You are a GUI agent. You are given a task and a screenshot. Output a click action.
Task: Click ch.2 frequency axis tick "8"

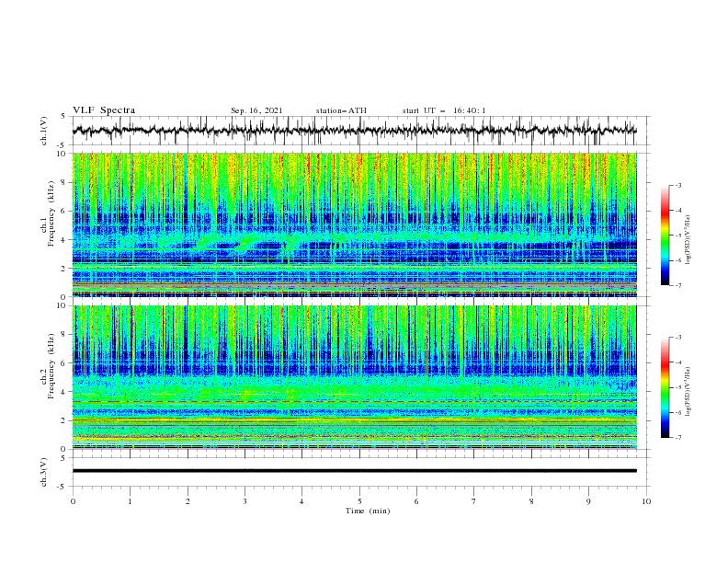[x=65, y=335]
